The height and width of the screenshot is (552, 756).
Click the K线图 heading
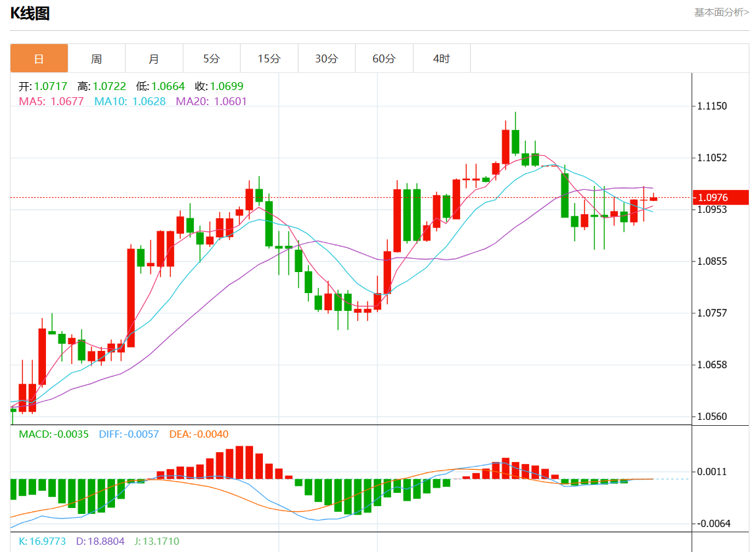tap(30, 14)
